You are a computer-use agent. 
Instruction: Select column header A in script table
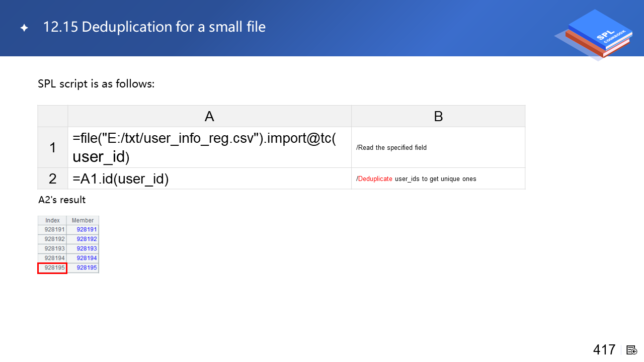[x=209, y=116]
